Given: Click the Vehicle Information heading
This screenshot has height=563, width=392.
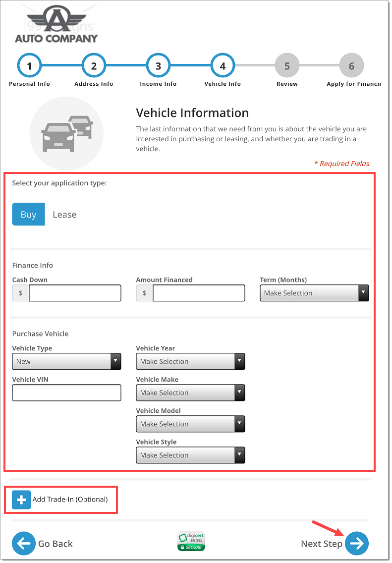Looking at the screenshot, I should pos(192,113).
